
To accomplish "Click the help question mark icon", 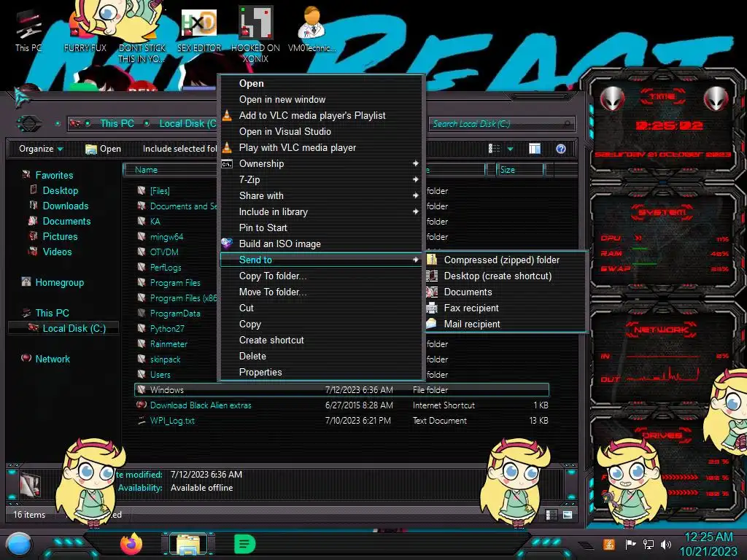I will pos(561,149).
